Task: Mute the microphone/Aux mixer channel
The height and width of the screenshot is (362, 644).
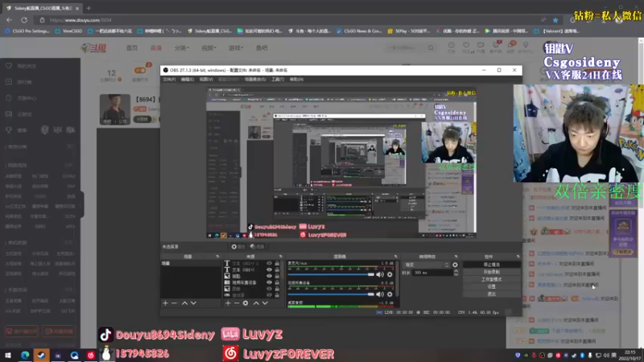Action: coord(380,274)
